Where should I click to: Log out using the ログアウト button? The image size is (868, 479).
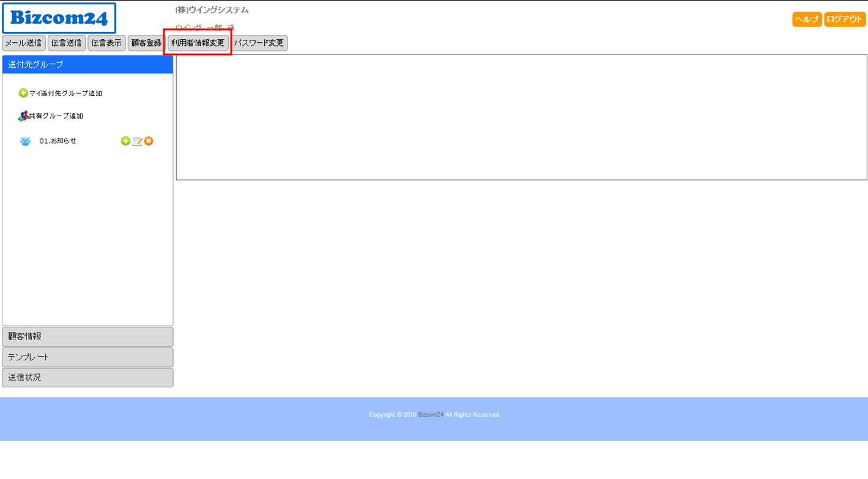[x=844, y=19]
